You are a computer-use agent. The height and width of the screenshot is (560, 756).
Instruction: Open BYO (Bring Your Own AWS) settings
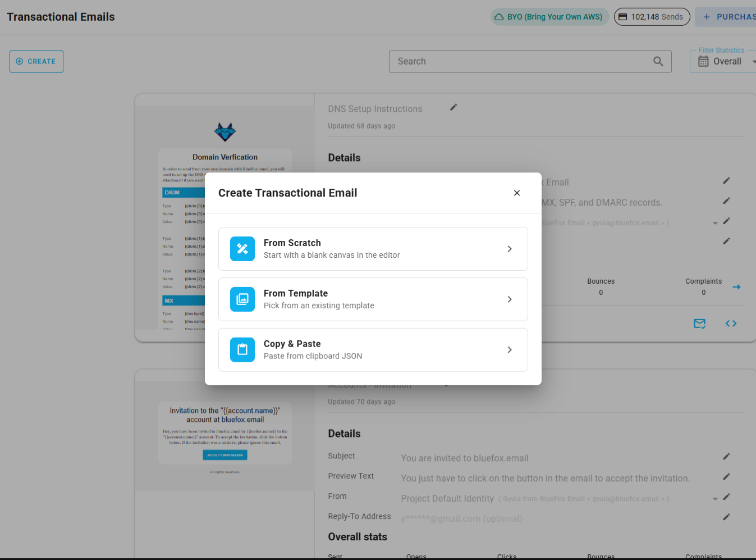pyautogui.click(x=549, y=16)
